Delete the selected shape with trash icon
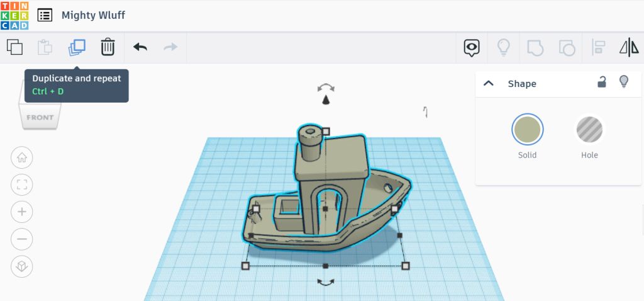The width and height of the screenshot is (644, 301). [x=108, y=47]
